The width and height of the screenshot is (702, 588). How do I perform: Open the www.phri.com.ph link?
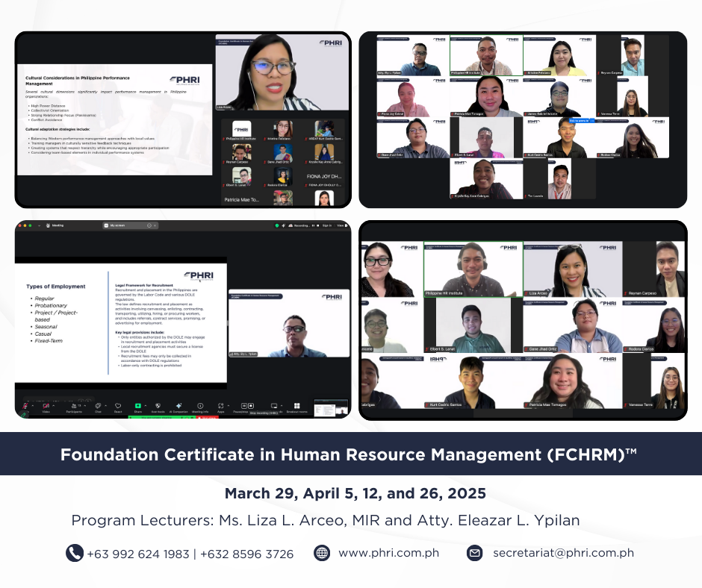click(x=388, y=553)
